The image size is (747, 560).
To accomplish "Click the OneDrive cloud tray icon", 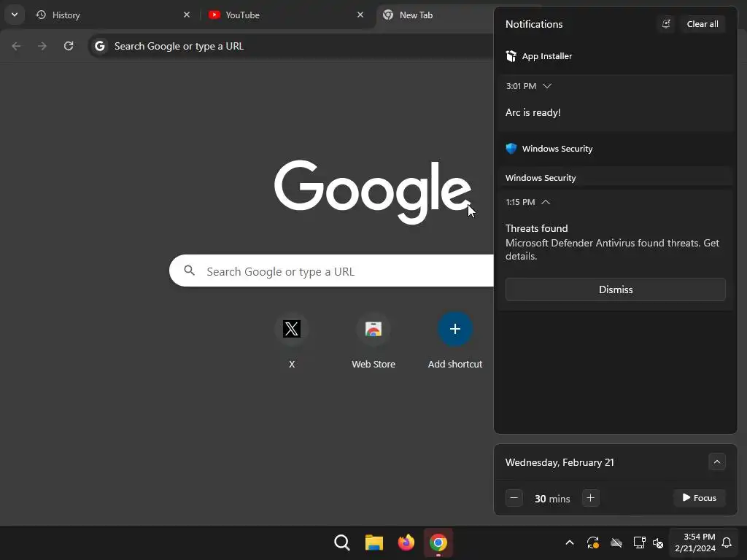I will click(616, 542).
